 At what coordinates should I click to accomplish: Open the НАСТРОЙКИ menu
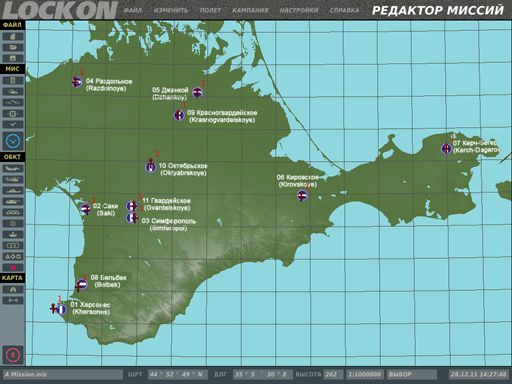[299, 10]
